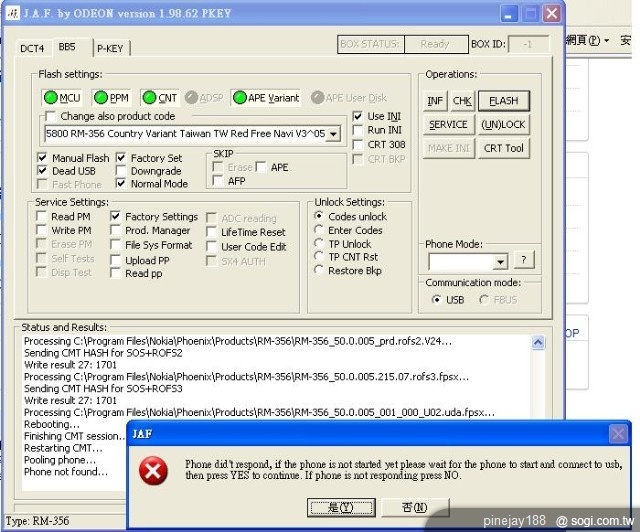Screen dimensions: 640x532
Task: Select TP CNT Rst radio option
Action: coord(319,257)
